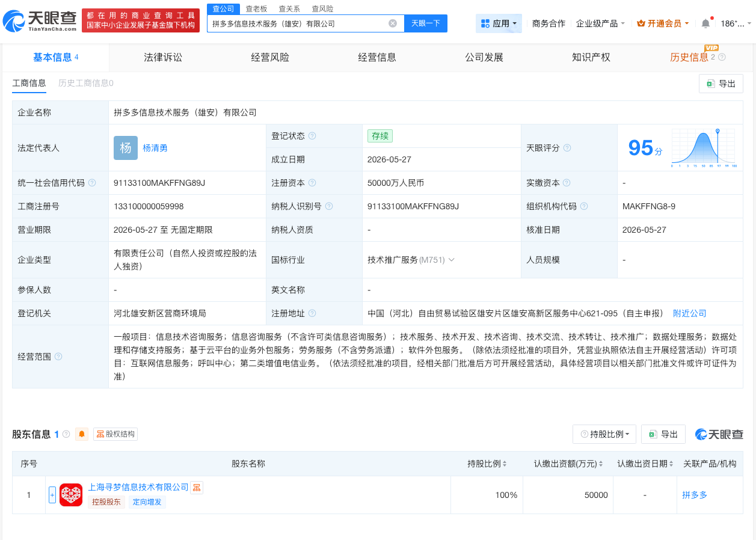The height and width of the screenshot is (540, 756).
Task: Click the red promotional banner 都在用的商业查询工具
Action: (x=141, y=20)
